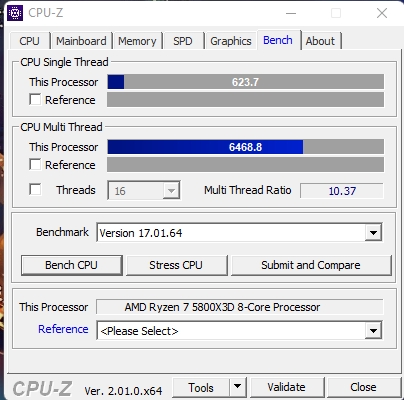Viewport: 404px width, 400px height.
Task: Open the SPD tab
Action: click(x=183, y=41)
